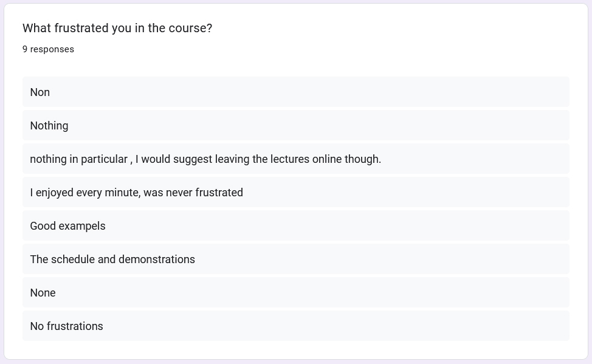Click the word "online" in the lectures suggestion
592x364 pixels.
(327, 159)
